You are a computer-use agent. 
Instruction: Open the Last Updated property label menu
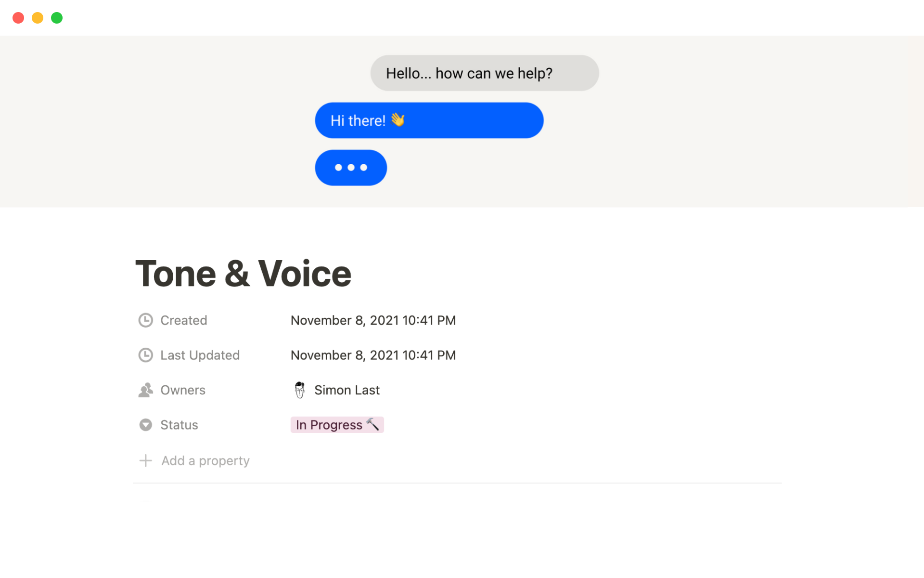(x=200, y=355)
